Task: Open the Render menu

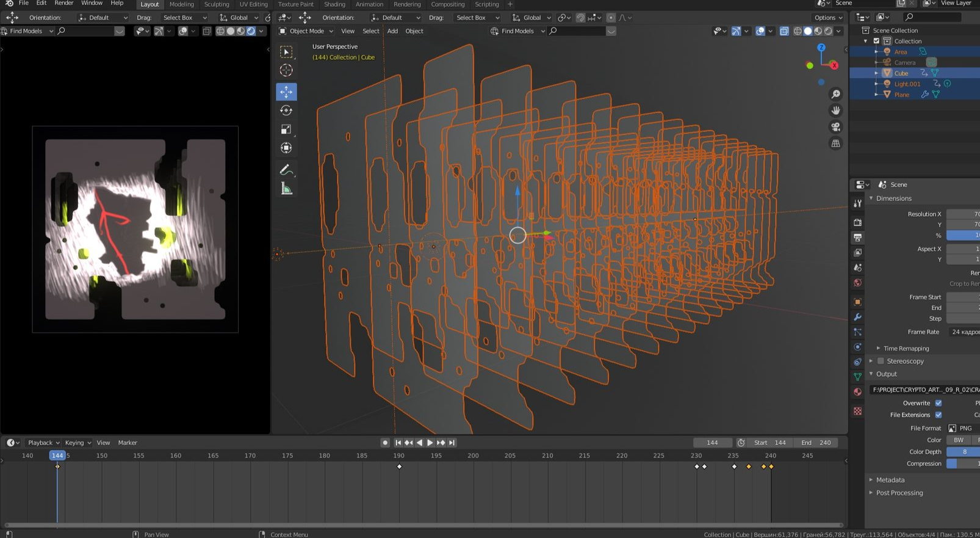Action: (63, 4)
